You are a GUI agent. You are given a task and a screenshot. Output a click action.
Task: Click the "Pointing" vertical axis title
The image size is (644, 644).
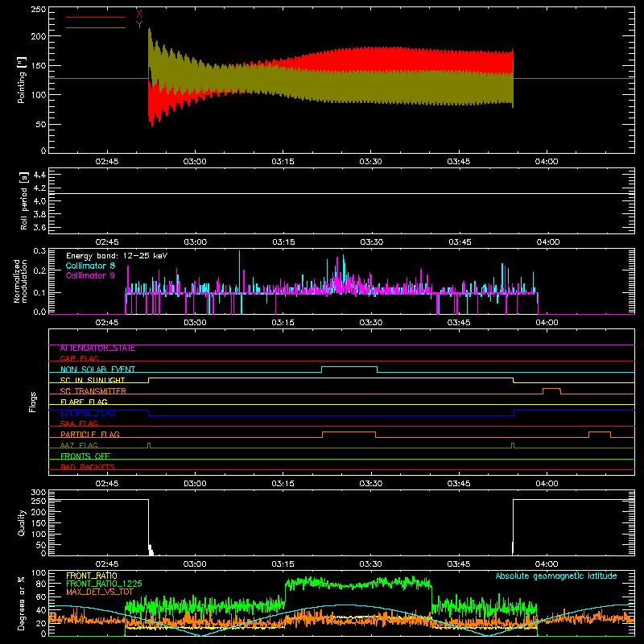click(22, 81)
